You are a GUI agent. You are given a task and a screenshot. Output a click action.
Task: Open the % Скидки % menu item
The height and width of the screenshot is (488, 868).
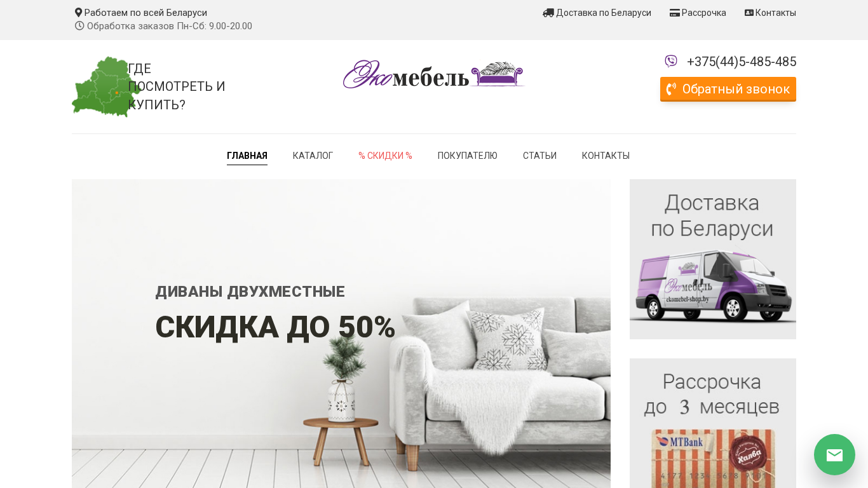click(x=385, y=156)
